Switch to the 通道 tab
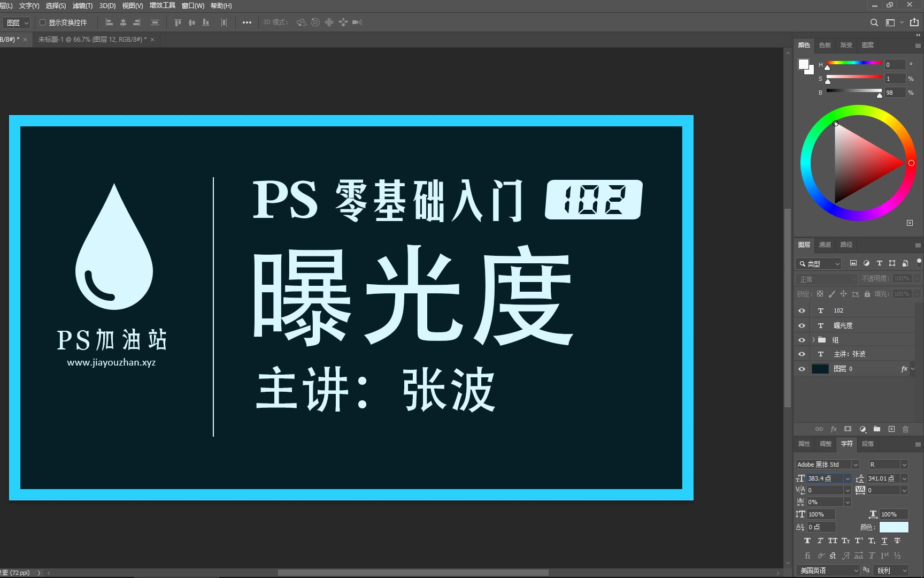This screenshot has height=578, width=924. [x=825, y=245]
